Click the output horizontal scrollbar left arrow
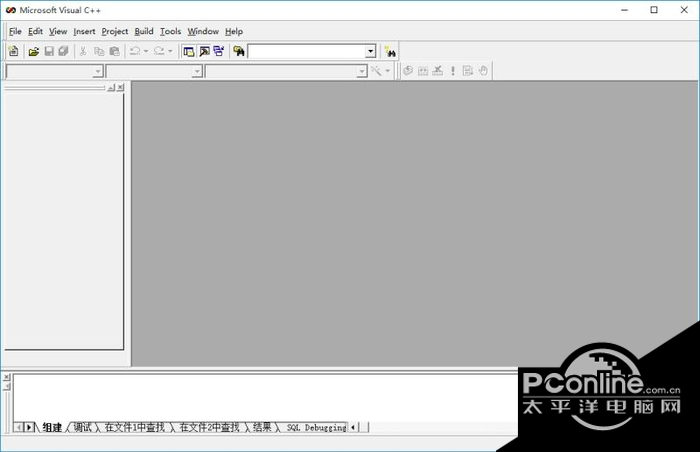This screenshot has width=700, height=452. (353, 427)
